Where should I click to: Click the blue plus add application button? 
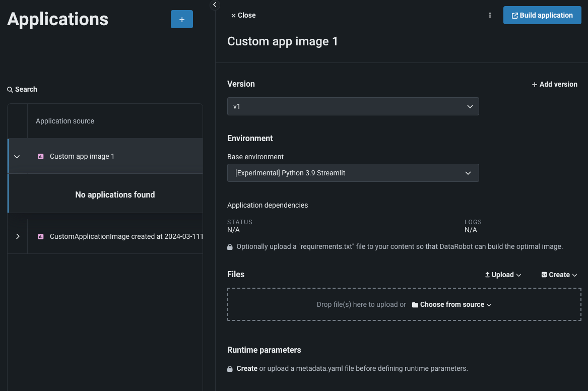coord(181,19)
